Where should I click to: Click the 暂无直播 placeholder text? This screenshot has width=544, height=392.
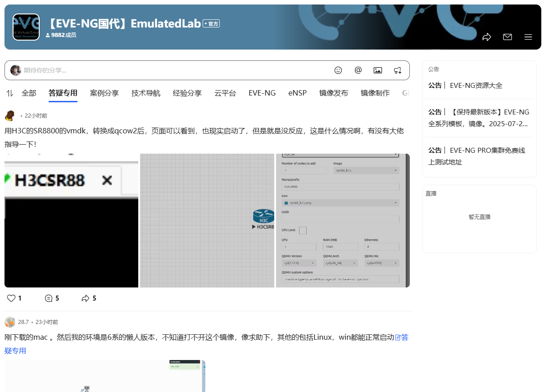480,217
